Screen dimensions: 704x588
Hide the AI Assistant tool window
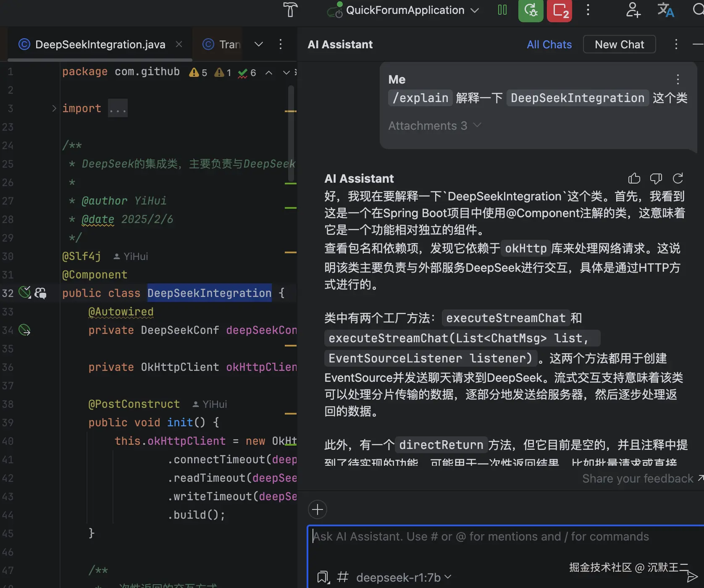pyautogui.click(x=698, y=44)
